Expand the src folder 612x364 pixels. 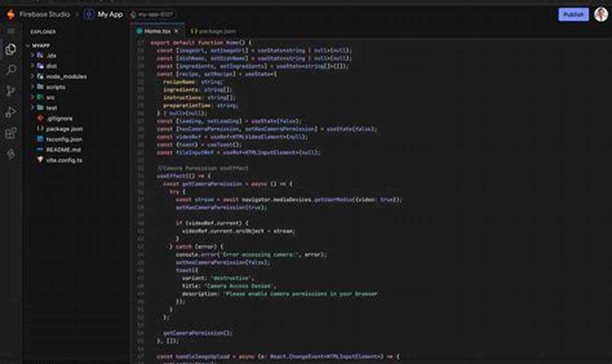point(50,97)
